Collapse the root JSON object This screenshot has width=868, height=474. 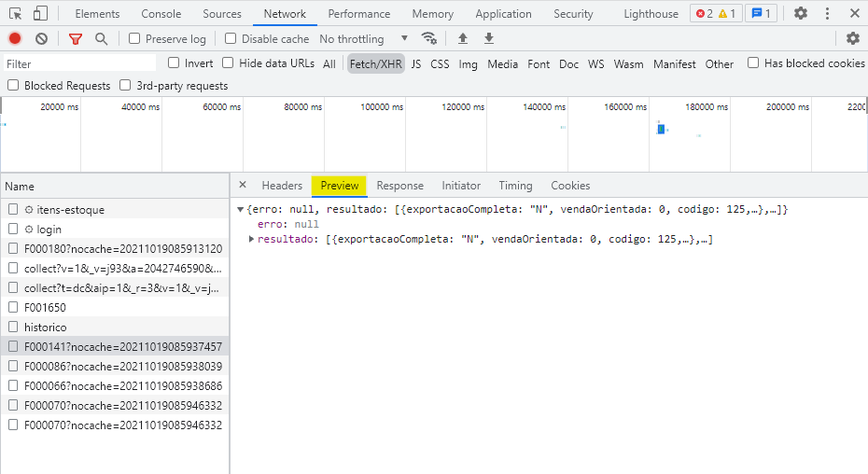point(241,210)
